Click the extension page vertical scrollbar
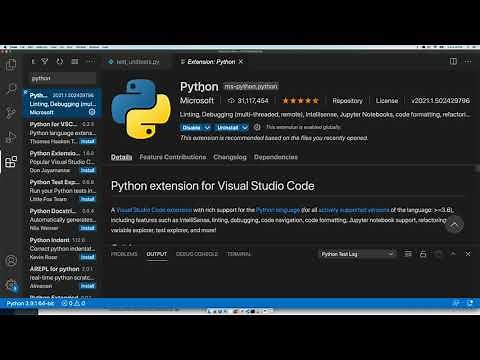 pos(477,168)
